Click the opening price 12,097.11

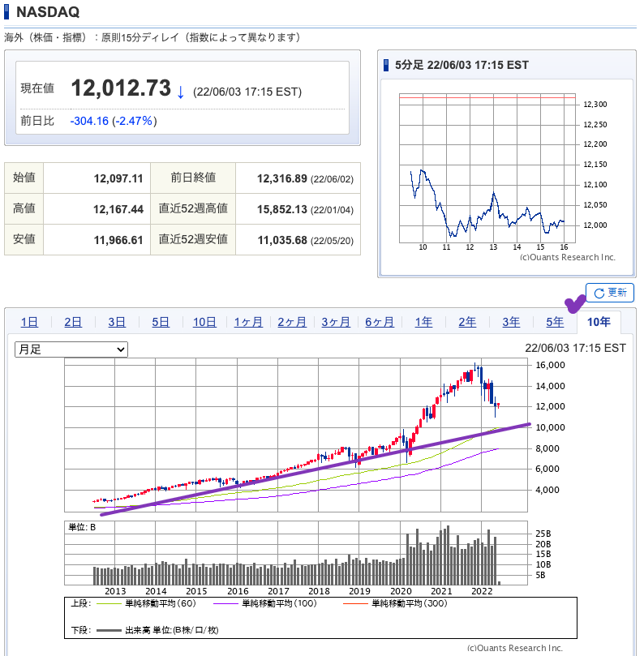tap(118, 178)
